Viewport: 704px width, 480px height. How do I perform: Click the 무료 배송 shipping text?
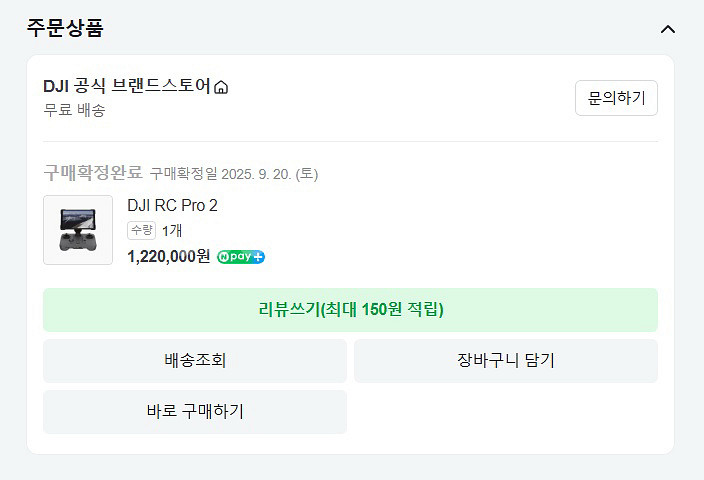click(x=74, y=110)
